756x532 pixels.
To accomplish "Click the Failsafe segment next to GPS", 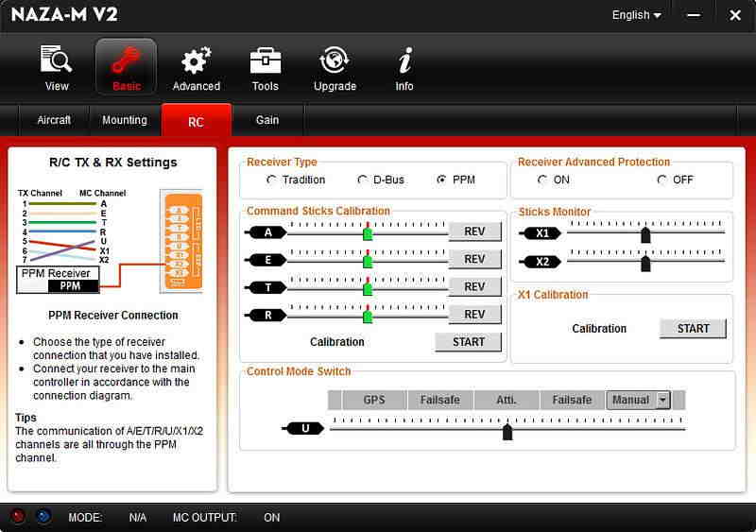I will click(440, 400).
